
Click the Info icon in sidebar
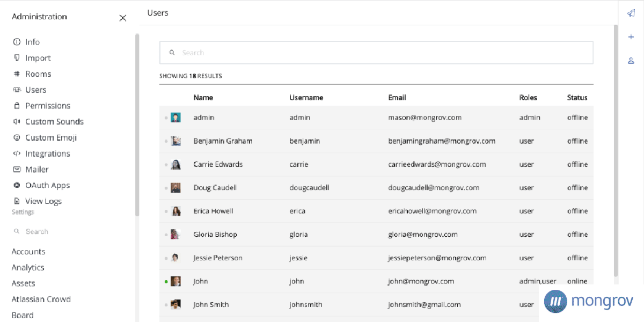tap(17, 42)
